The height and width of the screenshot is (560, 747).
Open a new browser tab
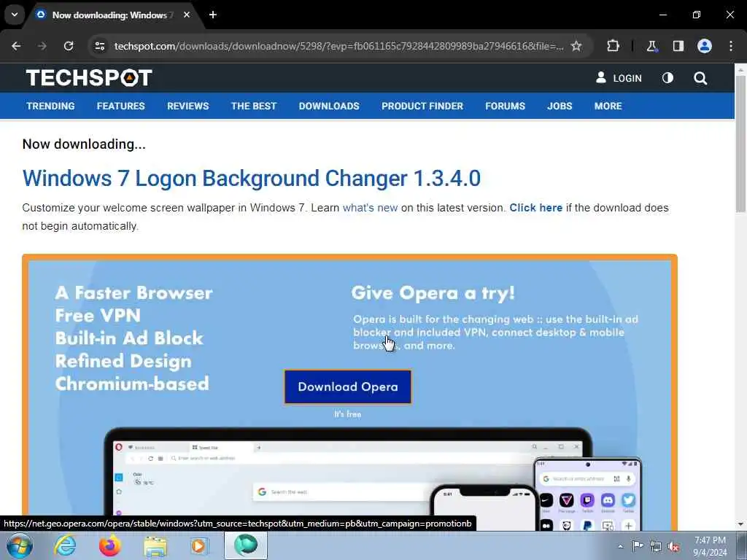coord(213,15)
